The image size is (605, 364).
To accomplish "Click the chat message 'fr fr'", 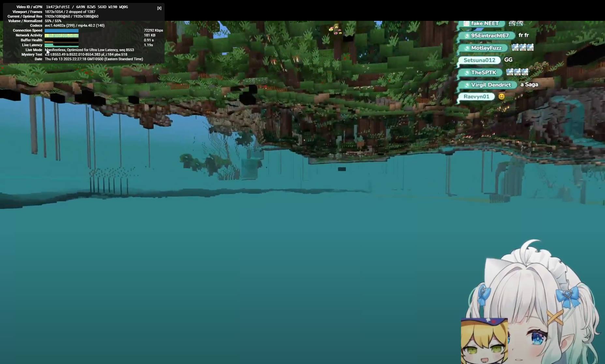I will pyautogui.click(x=524, y=35).
